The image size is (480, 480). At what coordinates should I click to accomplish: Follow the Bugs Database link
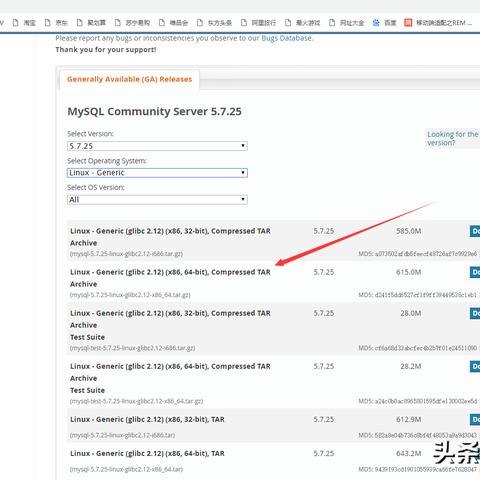[287, 38]
